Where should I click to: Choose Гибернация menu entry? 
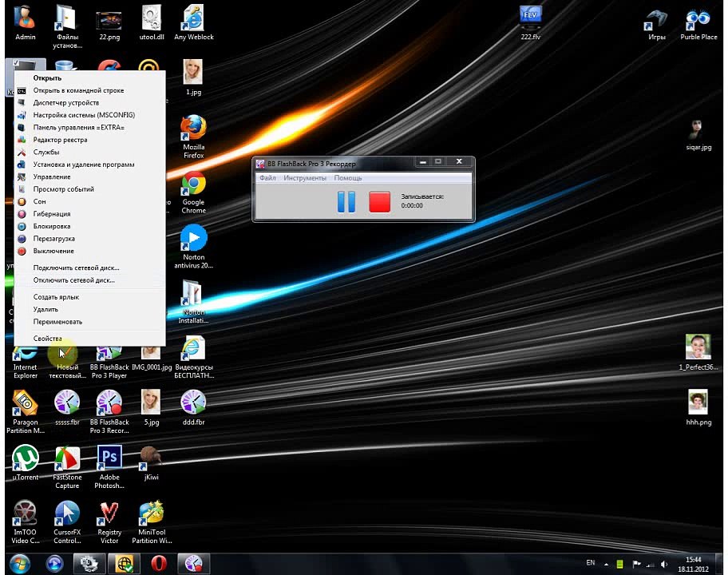coord(89,214)
